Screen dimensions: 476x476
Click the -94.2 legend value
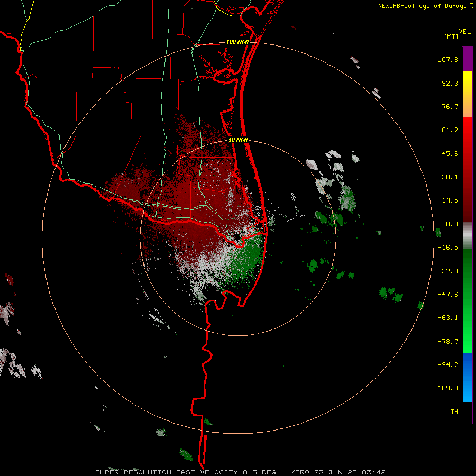[x=448, y=365]
